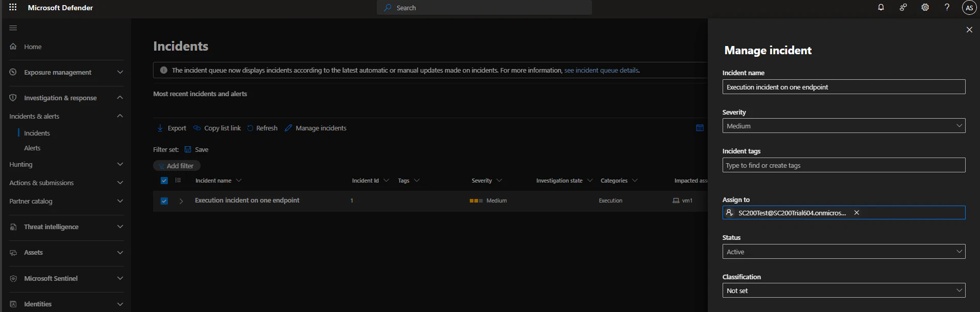Open the notifications bell icon
This screenshot has height=312, width=980.
click(881, 7)
